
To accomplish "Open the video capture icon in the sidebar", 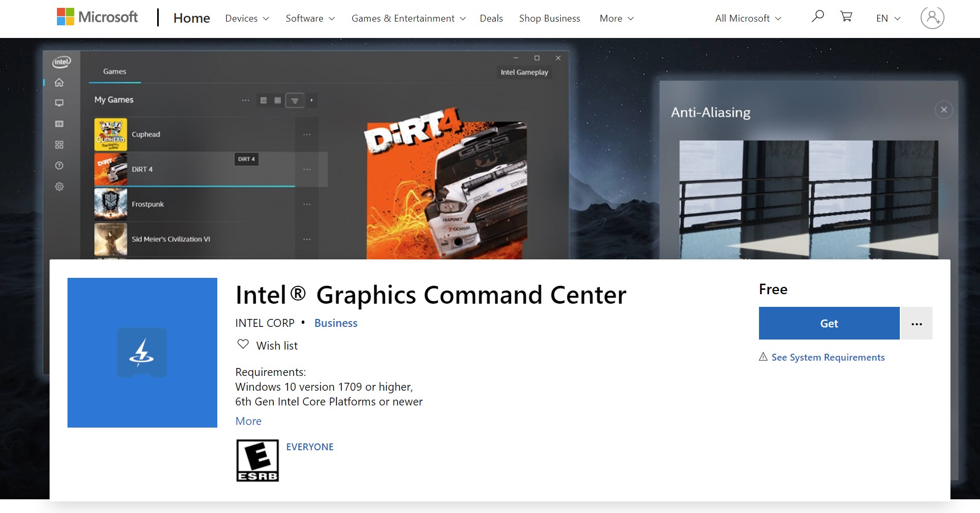I will 59,124.
